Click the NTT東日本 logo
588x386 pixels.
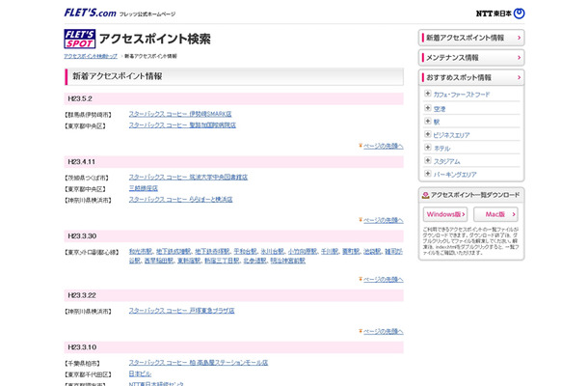tap(500, 14)
